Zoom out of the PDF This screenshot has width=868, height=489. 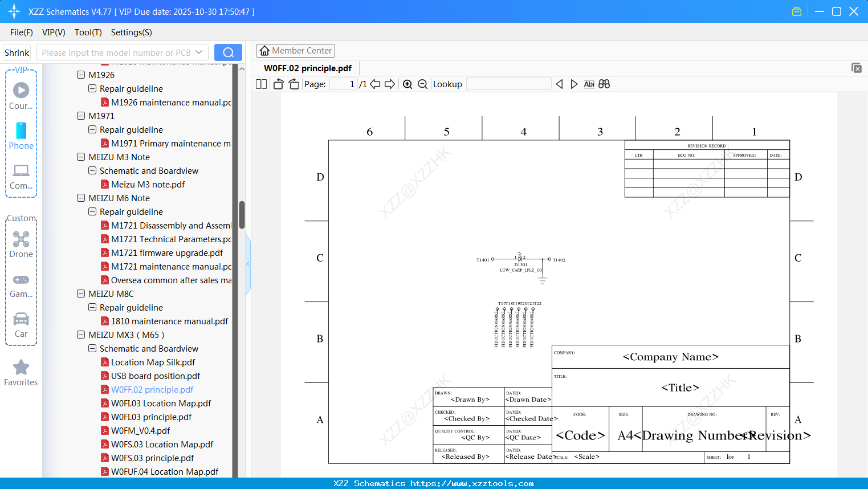pos(422,84)
